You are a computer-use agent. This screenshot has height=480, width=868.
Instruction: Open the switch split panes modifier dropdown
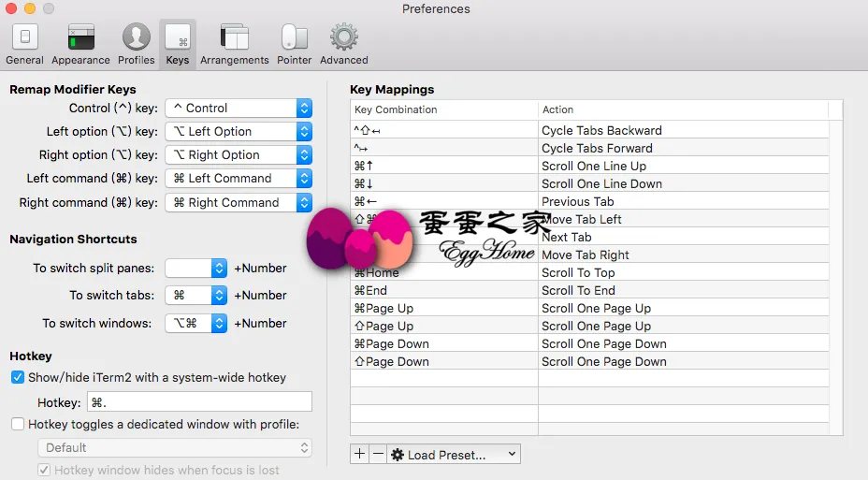point(196,268)
